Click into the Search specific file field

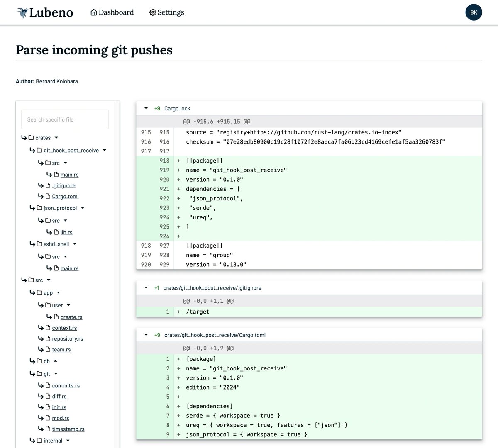(x=65, y=119)
